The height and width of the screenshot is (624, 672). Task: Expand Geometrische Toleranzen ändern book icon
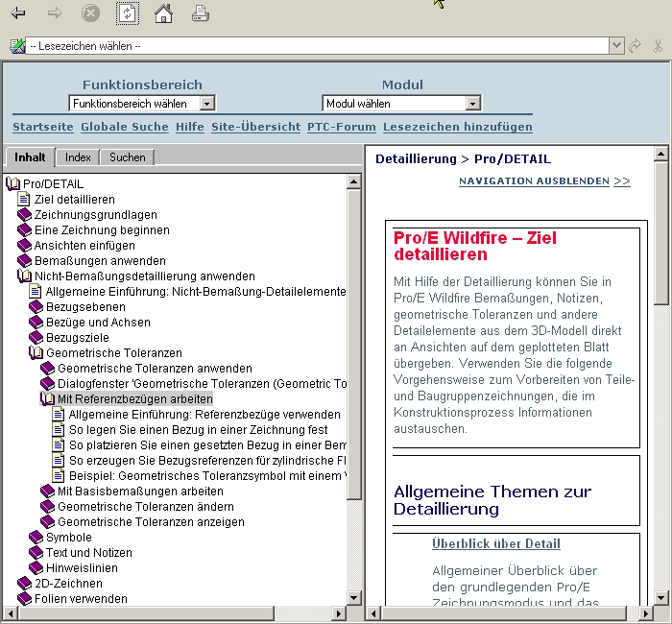(48, 507)
